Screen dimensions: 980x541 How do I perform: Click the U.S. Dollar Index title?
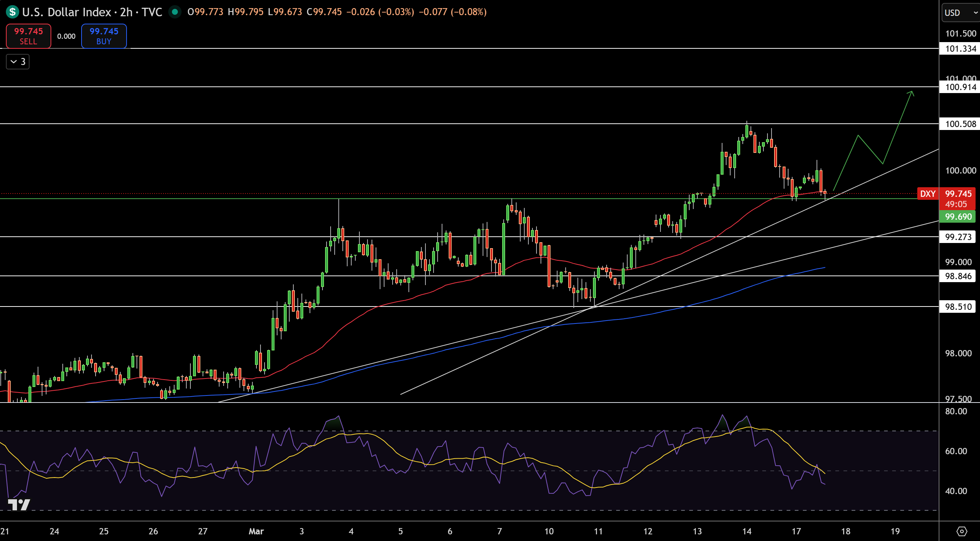coord(66,12)
